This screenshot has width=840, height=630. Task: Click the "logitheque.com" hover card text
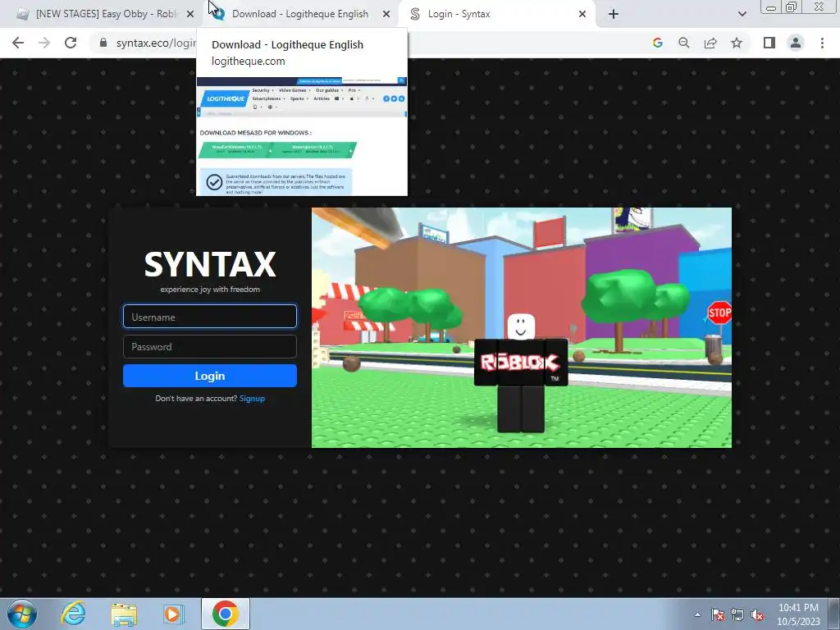[x=248, y=61]
